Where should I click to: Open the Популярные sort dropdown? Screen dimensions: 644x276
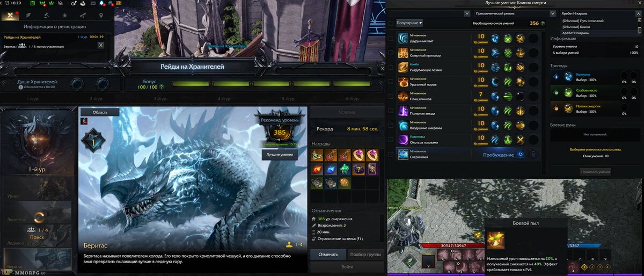409,23
